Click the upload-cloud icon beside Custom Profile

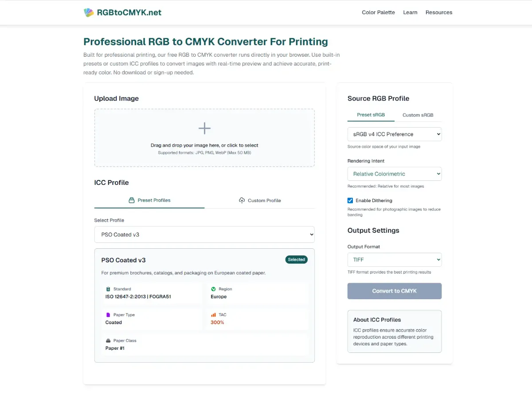(242, 200)
